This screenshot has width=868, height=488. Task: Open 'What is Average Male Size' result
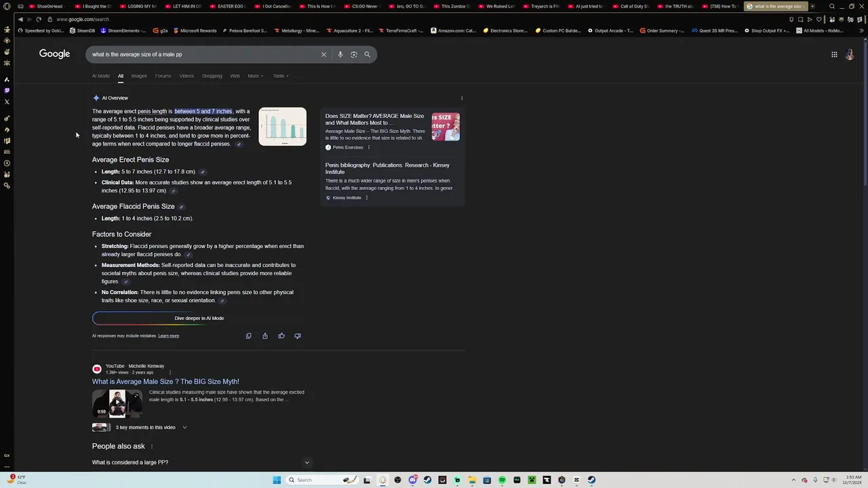point(165,382)
